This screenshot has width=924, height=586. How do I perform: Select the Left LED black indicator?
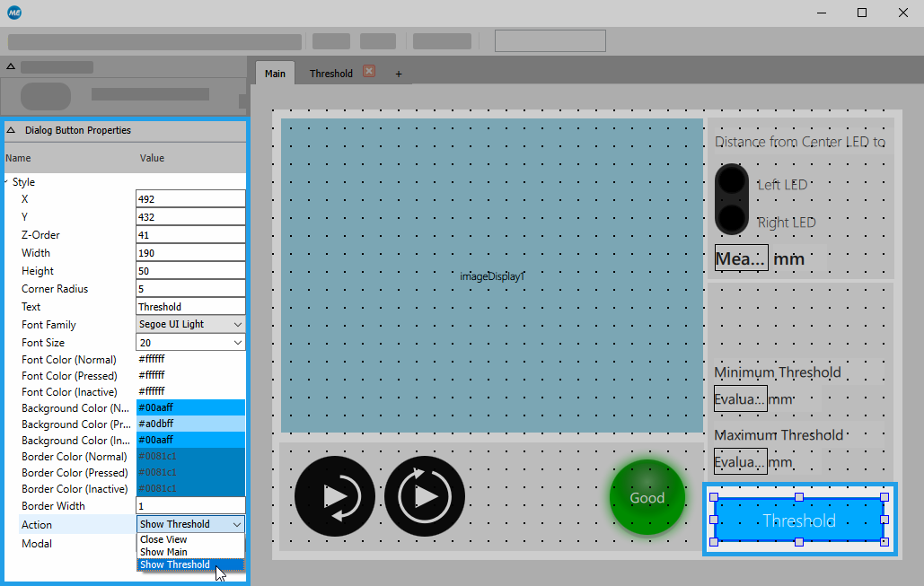click(x=732, y=182)
